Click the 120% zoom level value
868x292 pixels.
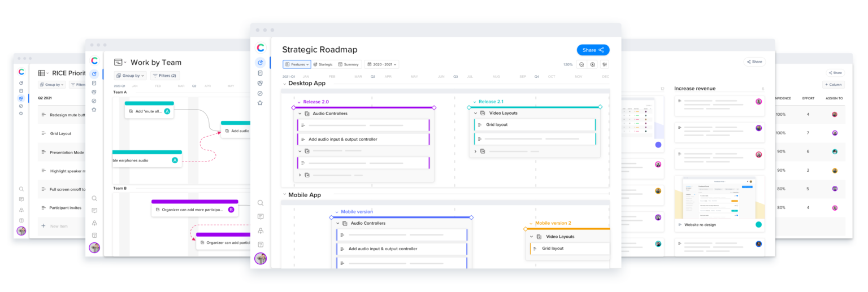tap(568, 65)
